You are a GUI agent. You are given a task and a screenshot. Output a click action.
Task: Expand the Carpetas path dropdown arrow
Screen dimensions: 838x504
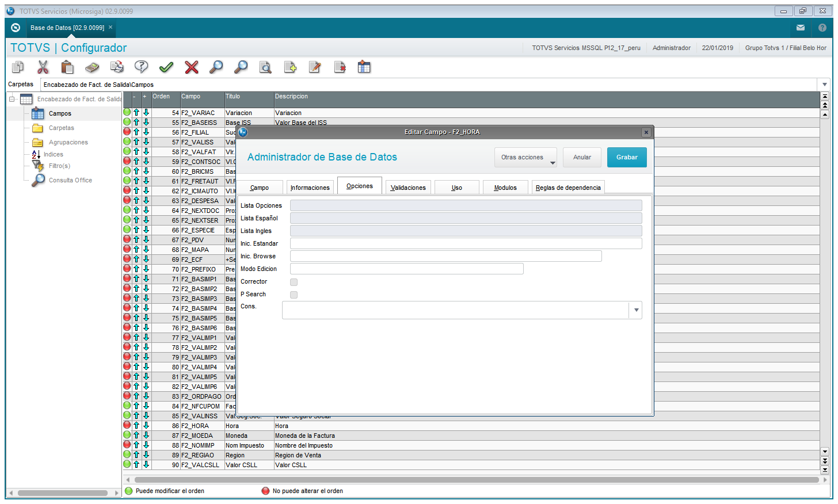[825, 85]
